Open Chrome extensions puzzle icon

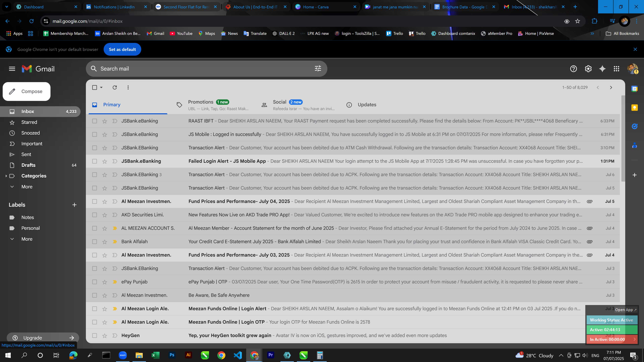(595, 21)
